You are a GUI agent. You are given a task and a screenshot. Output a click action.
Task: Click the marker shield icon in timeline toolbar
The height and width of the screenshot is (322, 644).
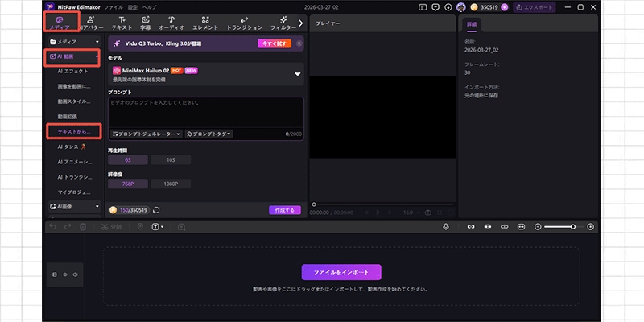point(140,227)
